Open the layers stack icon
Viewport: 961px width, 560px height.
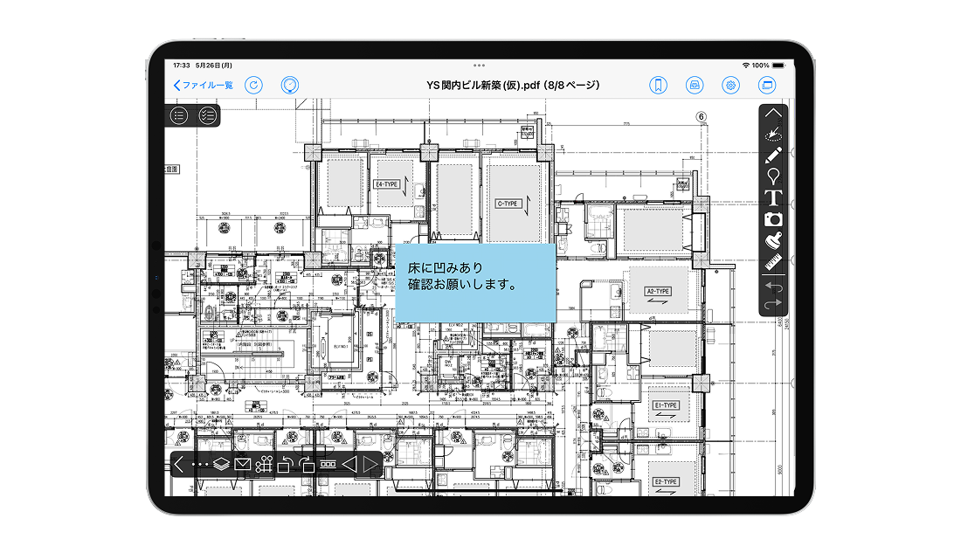pyautogui.click(x=221, y=465)
